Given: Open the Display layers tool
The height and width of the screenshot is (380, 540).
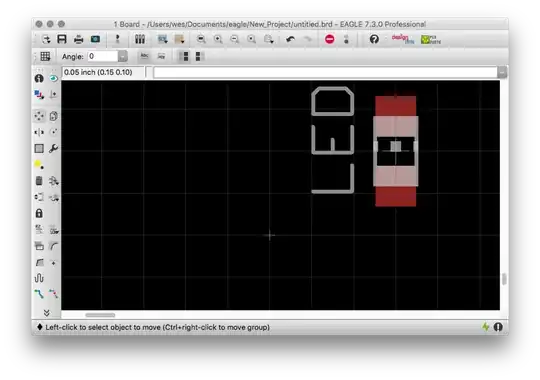Looking at the screenshot, I should click(x=39, y=94).
